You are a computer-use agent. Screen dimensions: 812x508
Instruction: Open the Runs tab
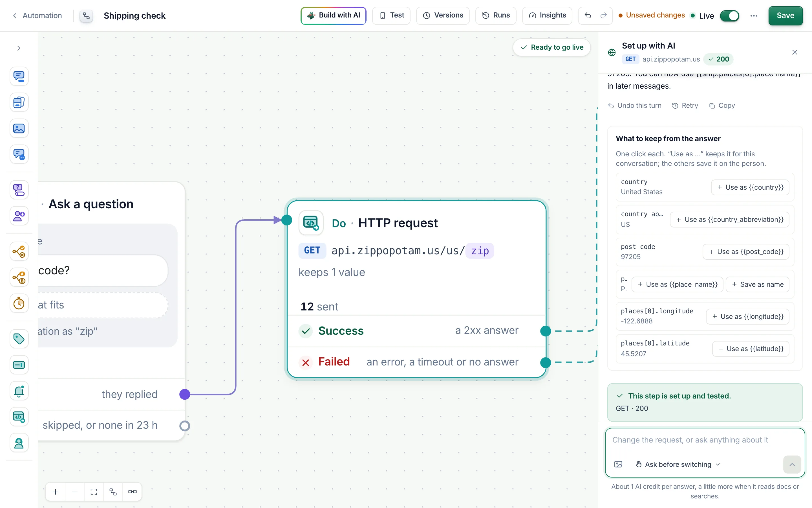[496, 16]
